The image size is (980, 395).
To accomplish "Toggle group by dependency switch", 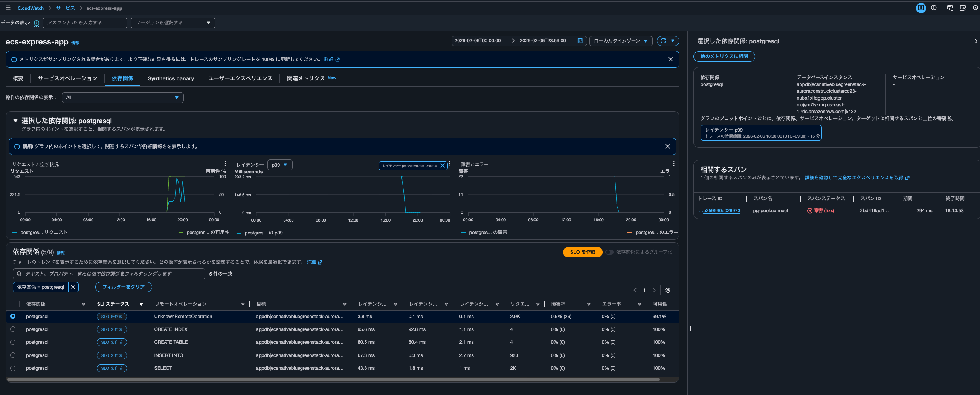I will [x=609, y=252].
